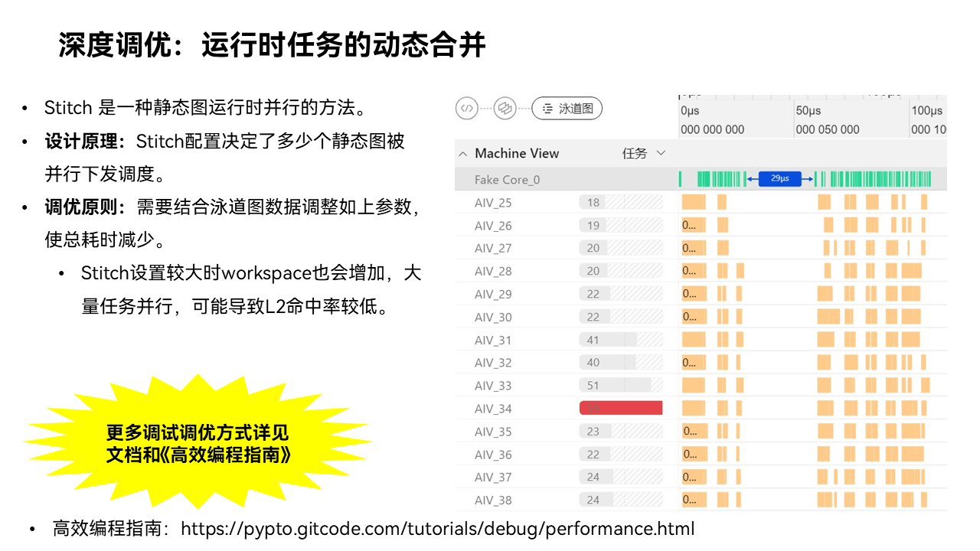Click the AIV_25 task count bar showing 18
The width and height of the screenshot is (980, 551).
pyautogui.click(x=621, y=202)
